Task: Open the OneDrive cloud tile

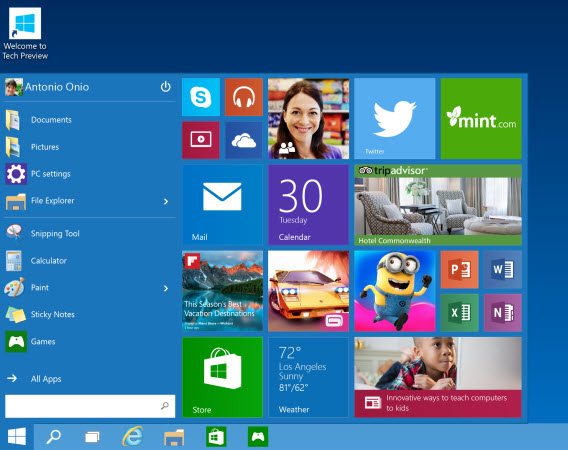Action: (x=244, y=140)
